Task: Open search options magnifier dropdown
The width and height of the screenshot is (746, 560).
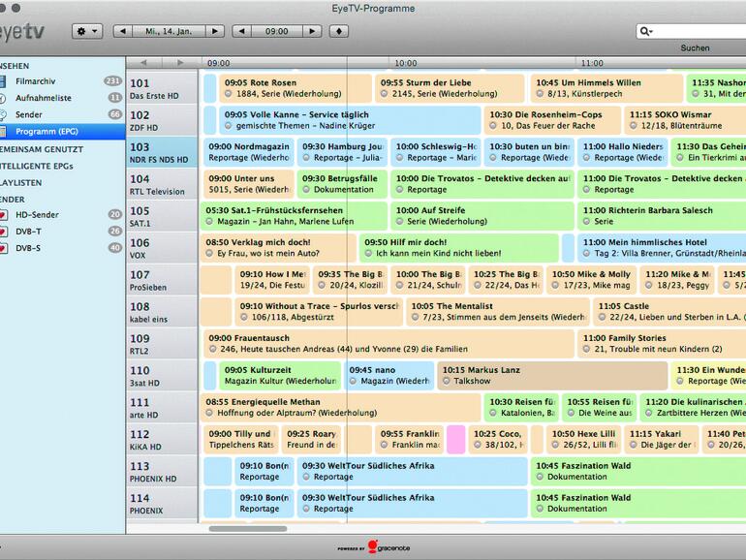Action: click(x=646, y=31)
